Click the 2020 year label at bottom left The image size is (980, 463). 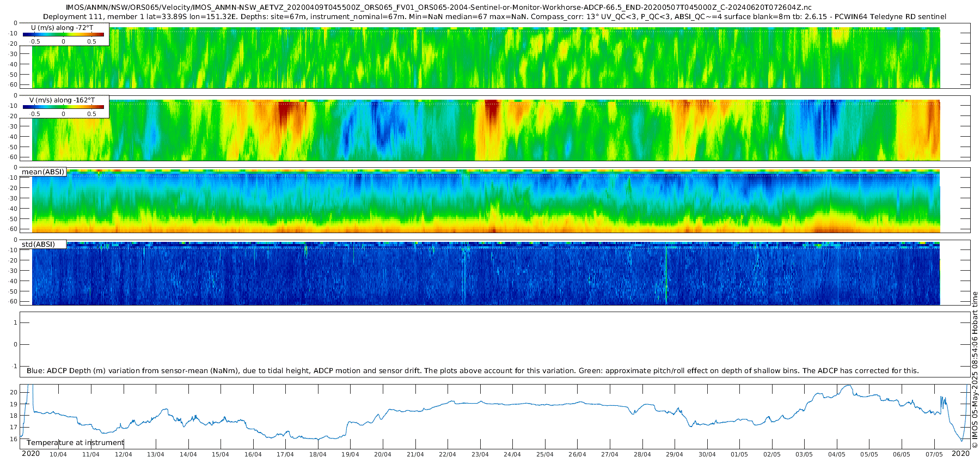click(30, 454)
